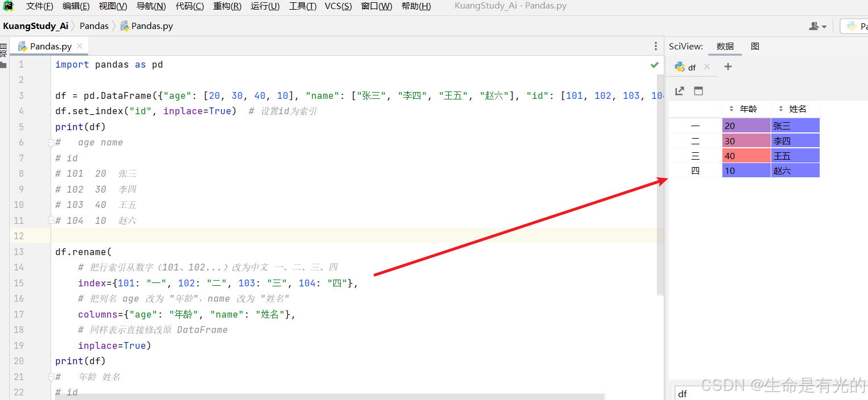Open the 工具(T) menu
This screenshot has height=400, width=868.
tap(303, 6)
